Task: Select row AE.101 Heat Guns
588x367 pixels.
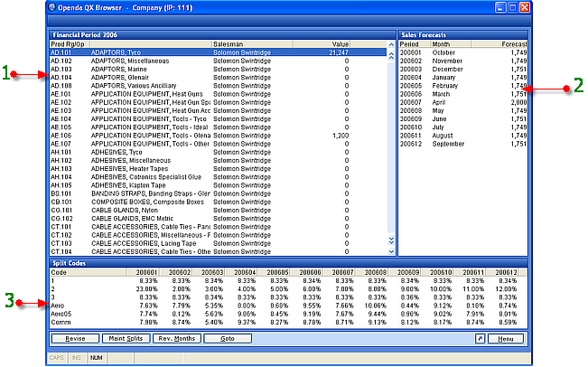Action: pyautogui.click(x=219, y=94)
